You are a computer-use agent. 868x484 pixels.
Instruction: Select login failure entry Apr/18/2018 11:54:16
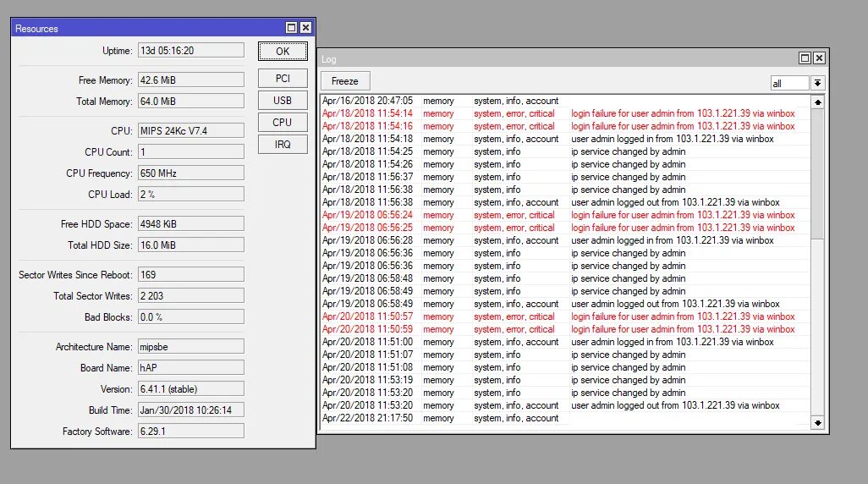tap(566, 126)
